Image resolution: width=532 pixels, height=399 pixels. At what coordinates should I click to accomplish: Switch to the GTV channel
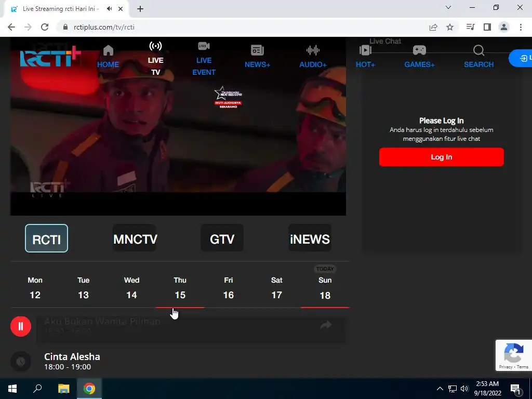click(222, 238)
